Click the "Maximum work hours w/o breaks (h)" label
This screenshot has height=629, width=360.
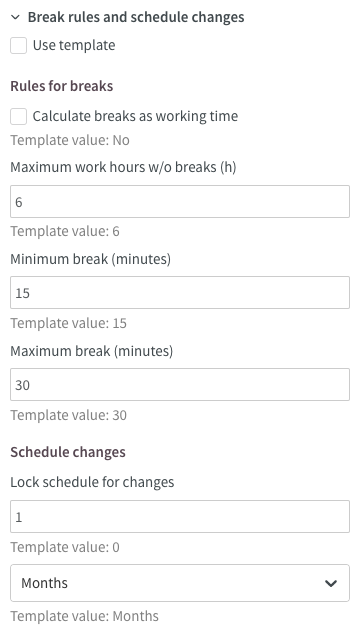pos(123,167)
